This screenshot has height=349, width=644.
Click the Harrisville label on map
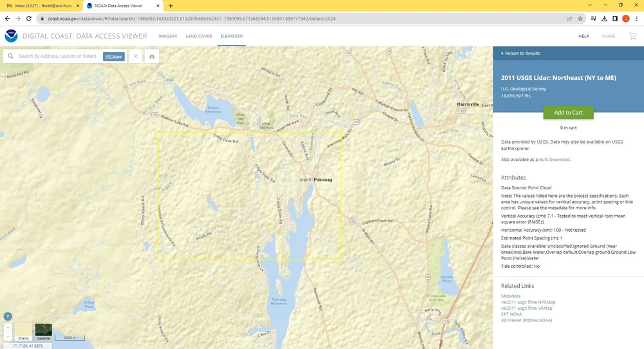coord(468,104)
